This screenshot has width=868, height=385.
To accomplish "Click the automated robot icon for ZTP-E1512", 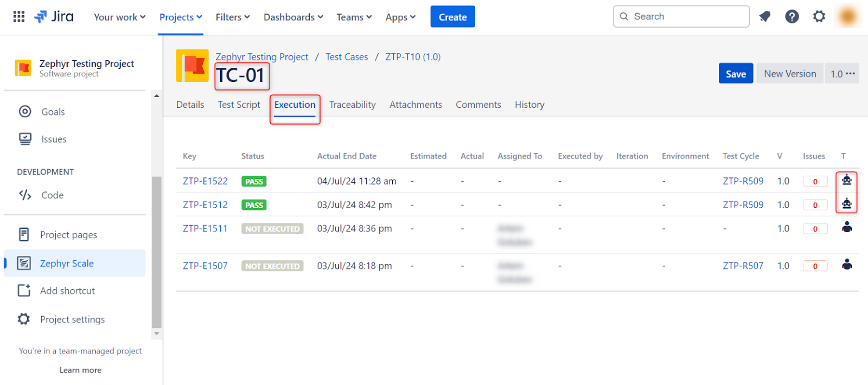I will click(x=847, y=204).
